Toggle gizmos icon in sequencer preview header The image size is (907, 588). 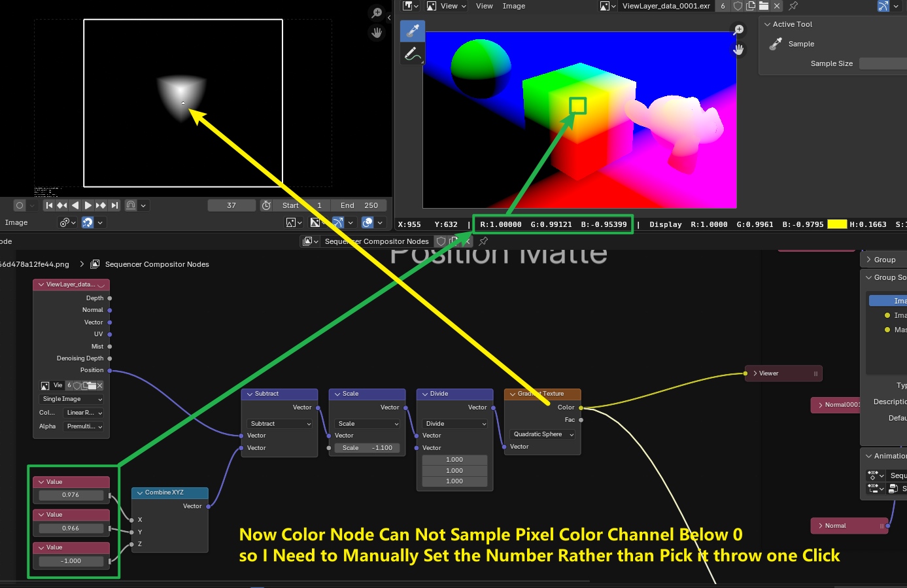point(338,222)
